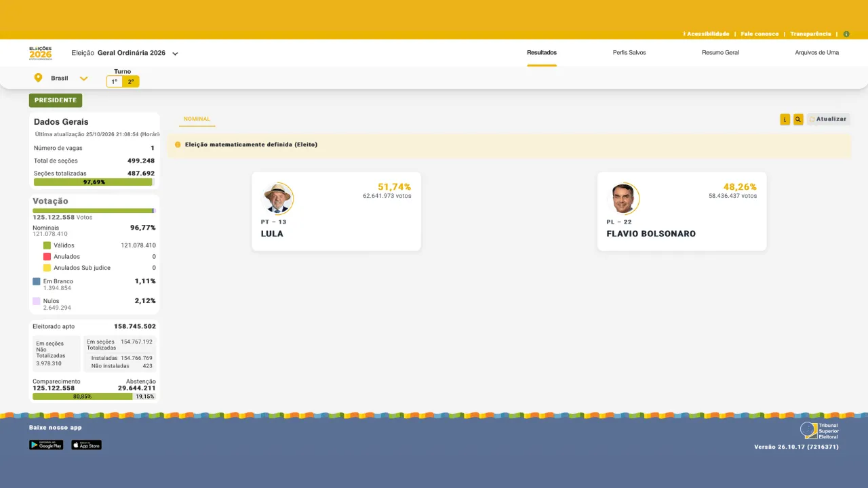Click the Tribunal Superior Eleitoral logo
868x488 pixels.
click(x=819, y=431)
